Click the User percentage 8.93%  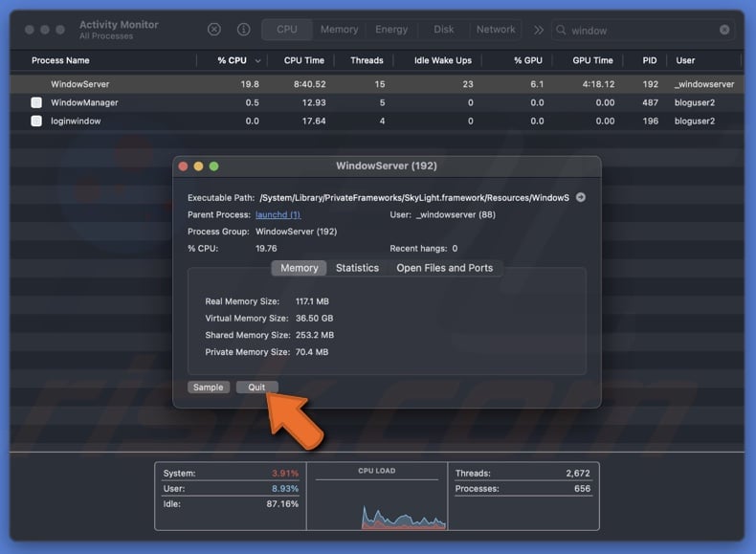tap(285, 488)
